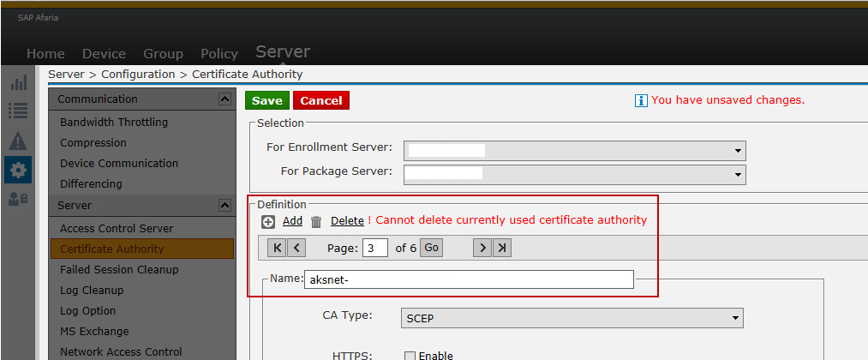868x360 pixels.
Task: Open the Log Cleanup menu item
Action: (92, 291)
